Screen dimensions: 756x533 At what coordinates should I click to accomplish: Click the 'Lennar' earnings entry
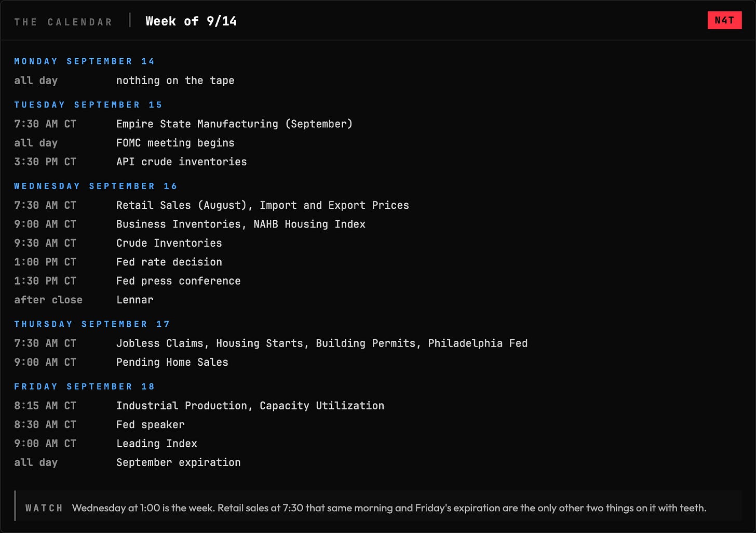(134, 300)
